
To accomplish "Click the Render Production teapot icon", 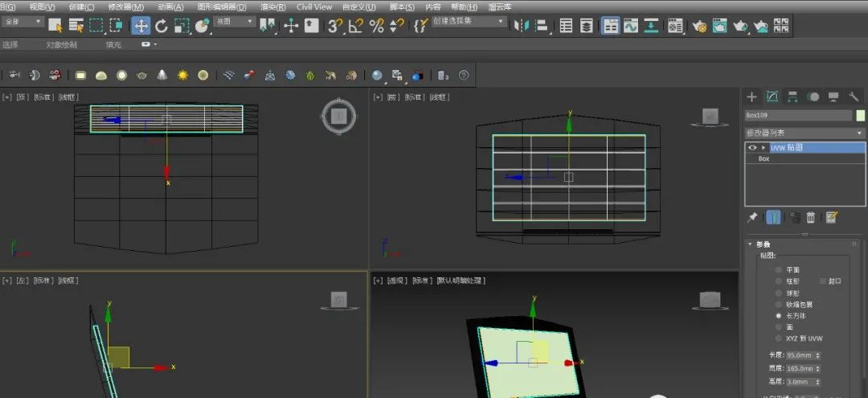I will point(740,26).
